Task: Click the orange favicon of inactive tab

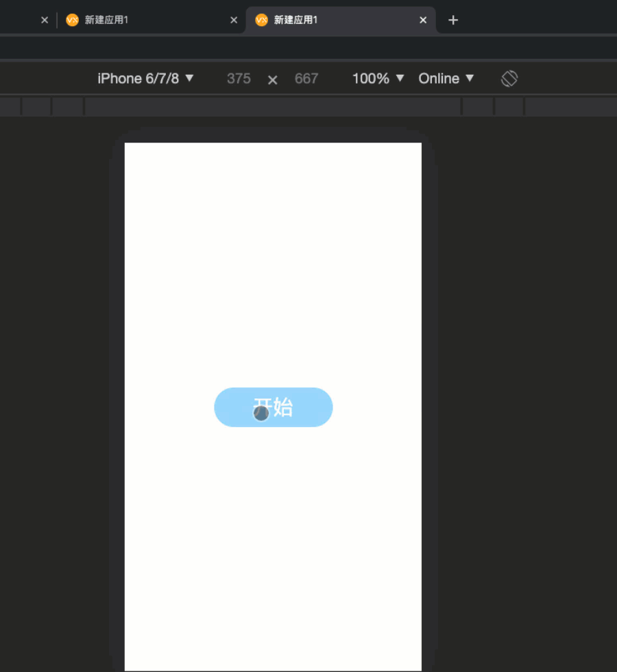Action: 73,20
